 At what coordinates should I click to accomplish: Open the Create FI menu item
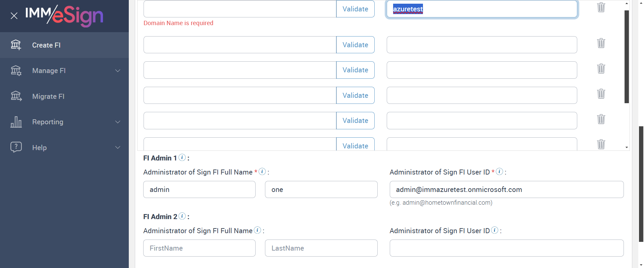[46, 45]
